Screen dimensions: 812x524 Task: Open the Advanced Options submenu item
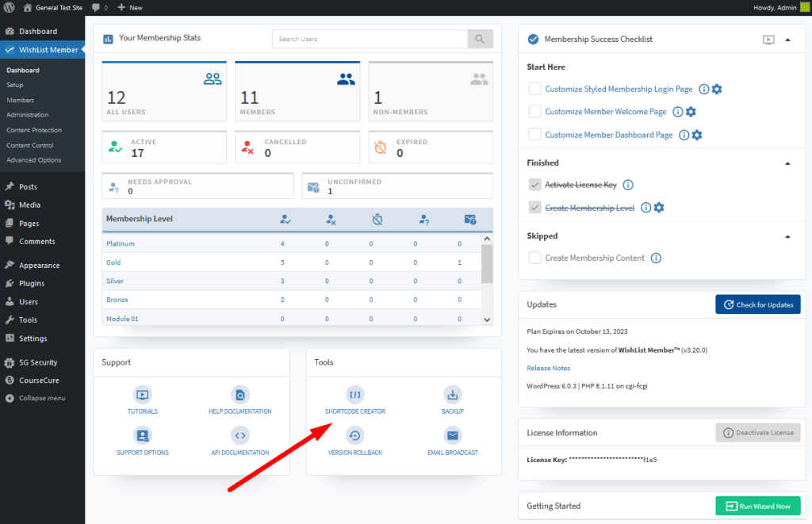tap(33, 160)
